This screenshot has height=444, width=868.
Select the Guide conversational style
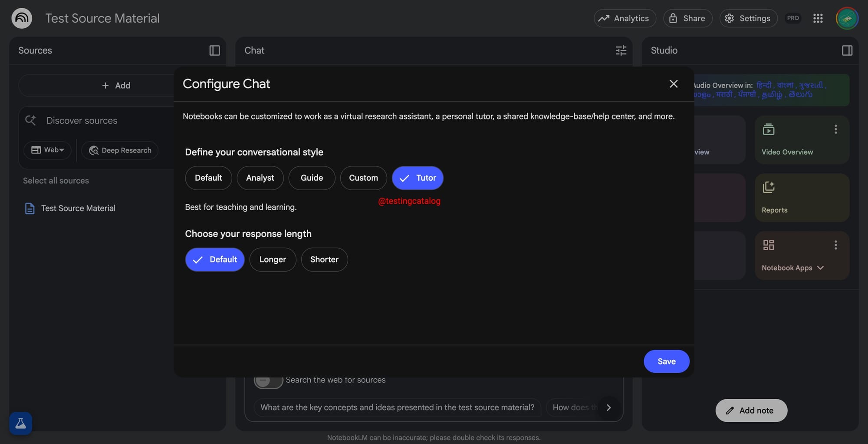[312, 178]
